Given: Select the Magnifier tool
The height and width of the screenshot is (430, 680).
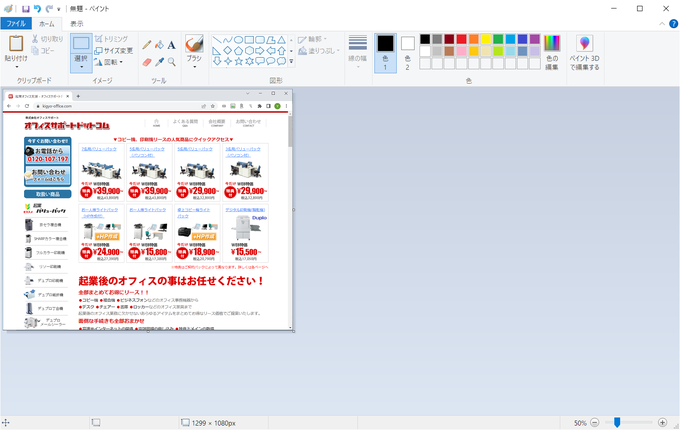Looking at the screenshot, I should pos(171,61).
